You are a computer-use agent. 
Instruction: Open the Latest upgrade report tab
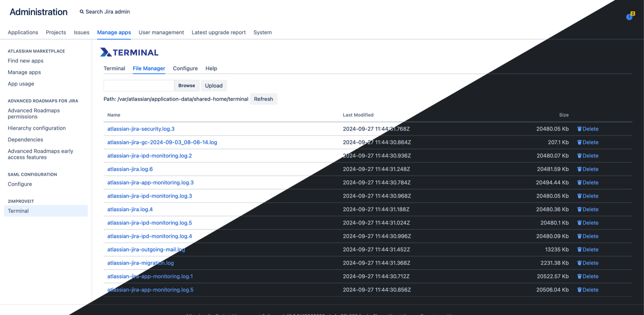click(219, 32)
